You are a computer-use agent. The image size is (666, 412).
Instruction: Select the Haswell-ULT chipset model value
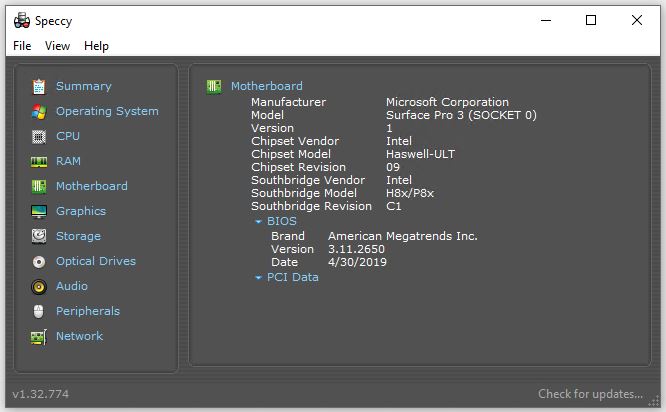click(x=420, y=154)
